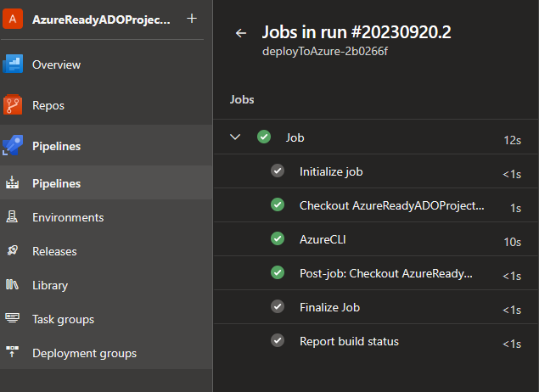The image size is (539, 392).
Task: Click Jobs in run #20230920.2 title
Action: (x=357, y=32)
